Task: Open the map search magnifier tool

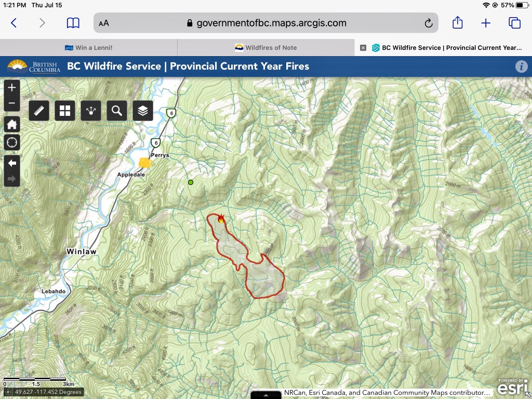Action: 117,111
